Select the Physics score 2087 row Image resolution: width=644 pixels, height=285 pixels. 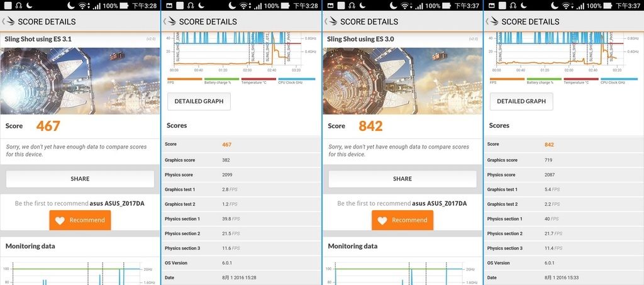click(563, 175)
